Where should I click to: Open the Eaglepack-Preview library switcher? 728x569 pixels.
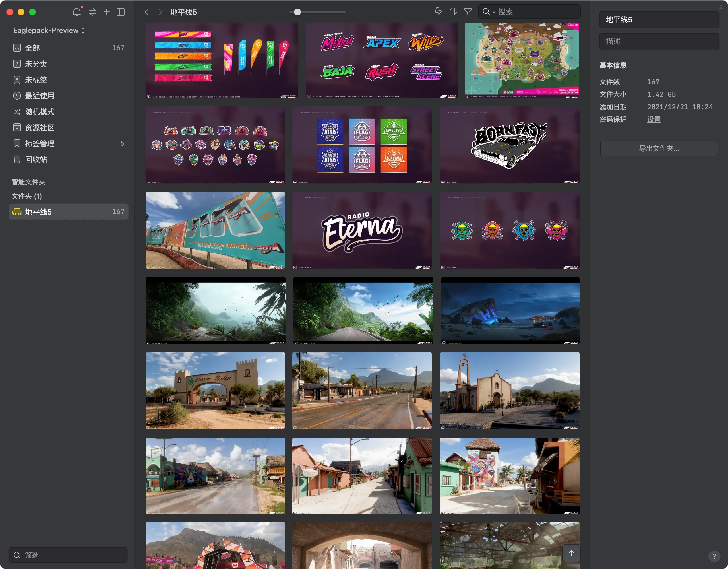click(x=49, y=30)
